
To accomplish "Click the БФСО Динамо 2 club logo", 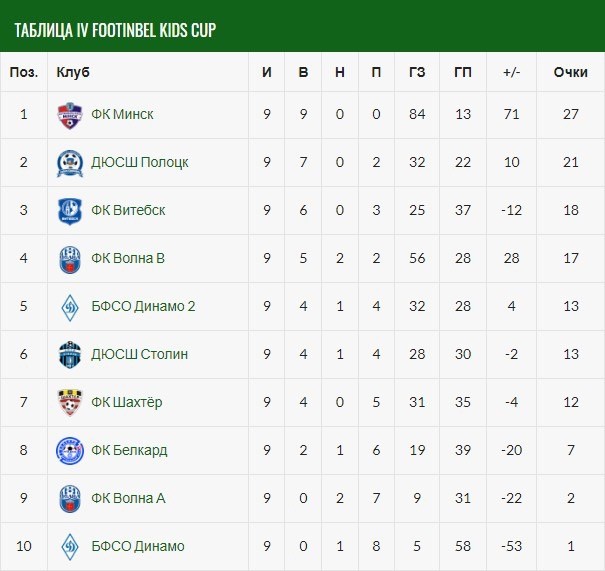I will point(69,306).
